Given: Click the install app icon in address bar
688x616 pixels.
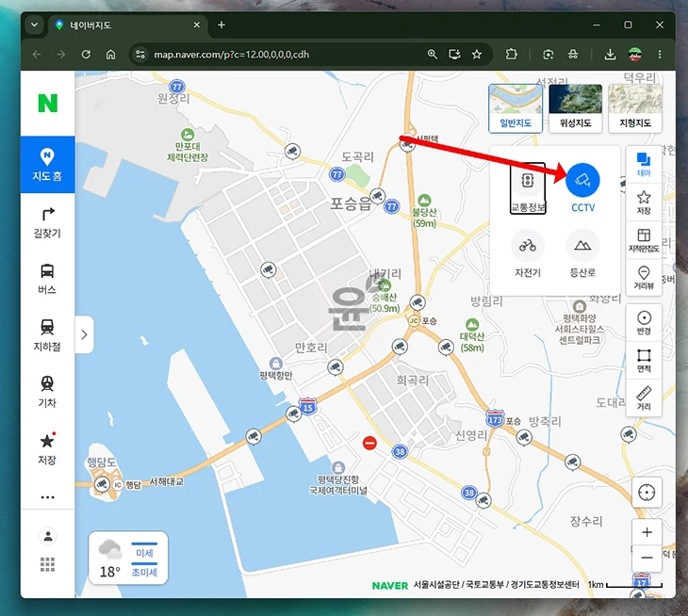Looking at the screenshot, I should 454,55.
